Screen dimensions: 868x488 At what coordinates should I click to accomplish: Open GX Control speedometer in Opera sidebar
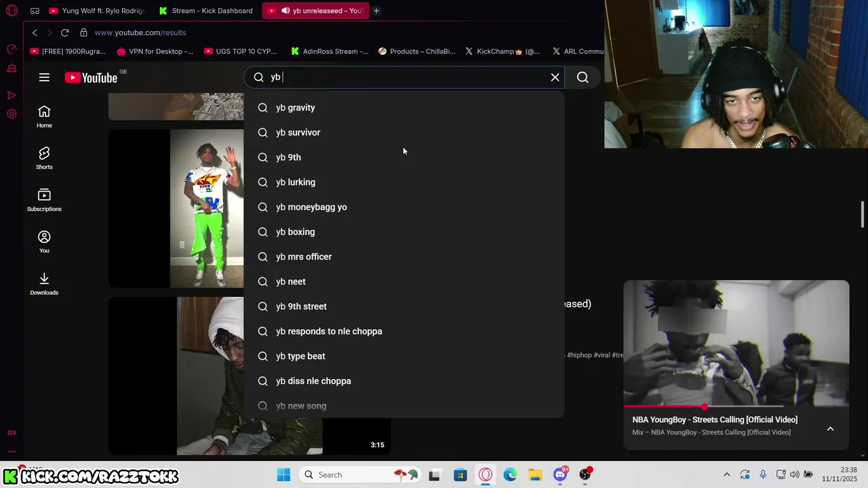12,49
